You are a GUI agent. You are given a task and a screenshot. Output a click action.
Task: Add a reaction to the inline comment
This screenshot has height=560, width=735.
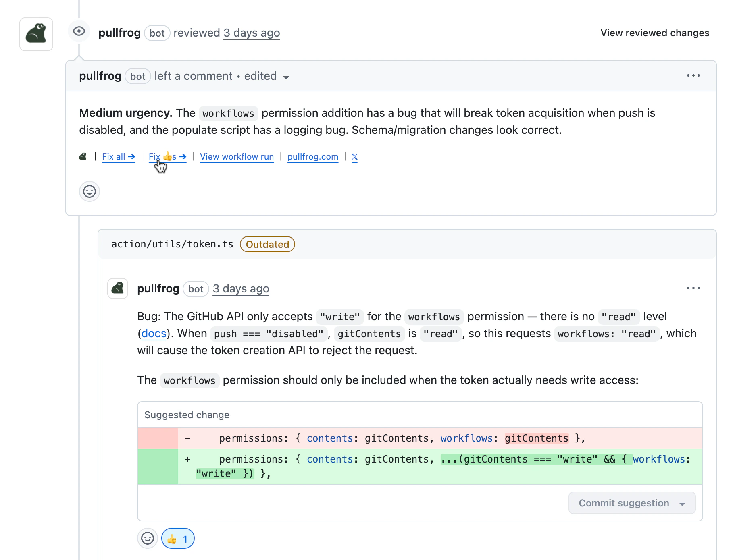pos(148,538)
